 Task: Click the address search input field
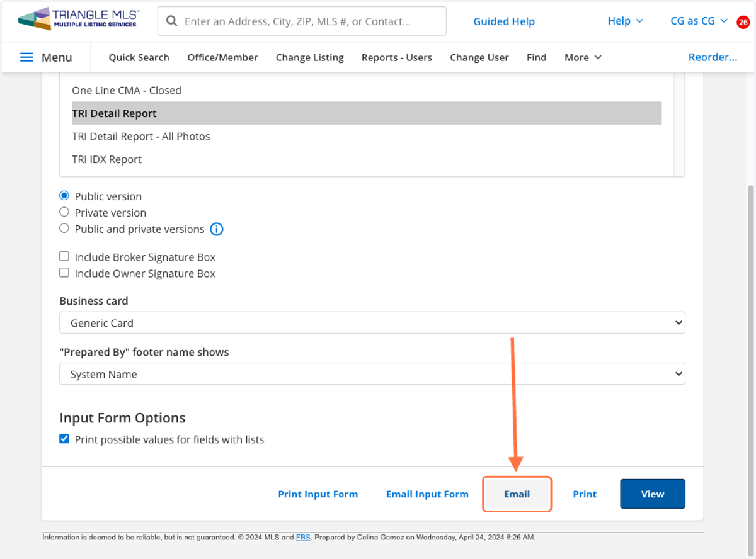point(302,21)
